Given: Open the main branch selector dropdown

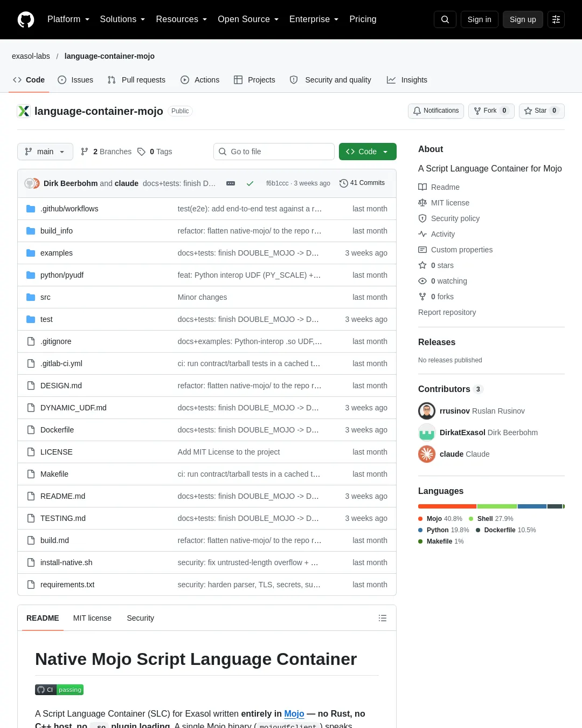Looking at the screenshot, I should (45, 152).
